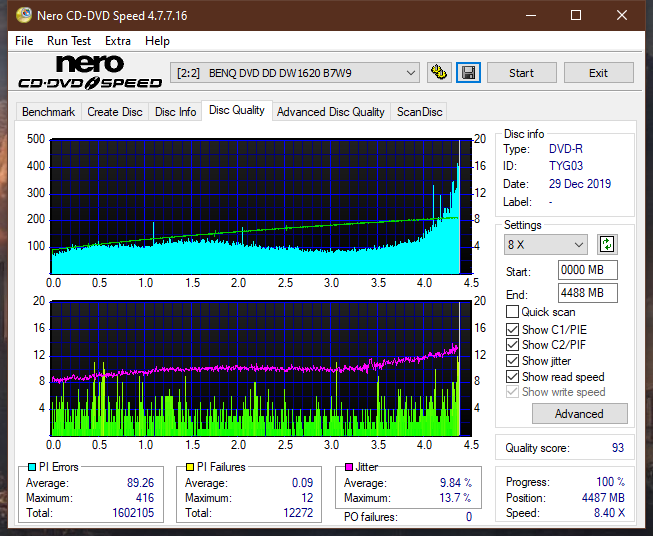Click PI Errors average 89.26
The image size is (653, 536).
pos(140,483)
